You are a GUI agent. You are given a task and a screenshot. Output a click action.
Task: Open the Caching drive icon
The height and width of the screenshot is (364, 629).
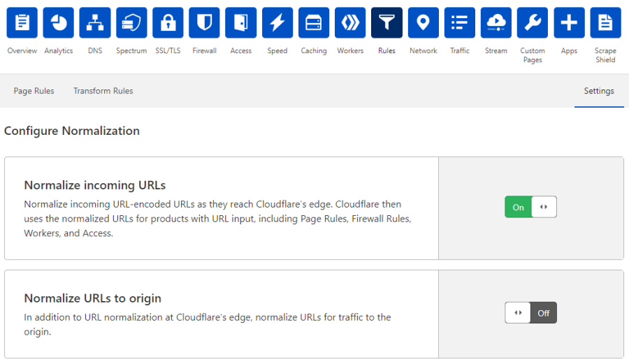point(314,22)
